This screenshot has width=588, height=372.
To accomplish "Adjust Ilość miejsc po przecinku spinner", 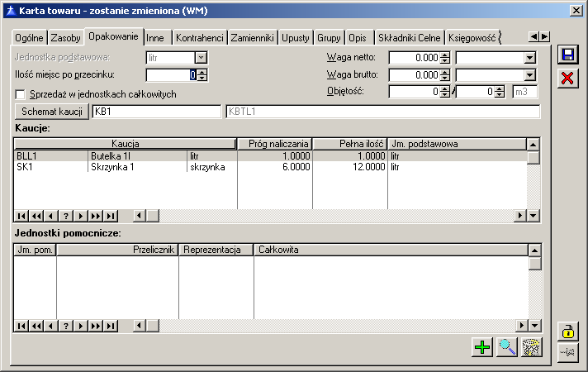I will point(202,74).
